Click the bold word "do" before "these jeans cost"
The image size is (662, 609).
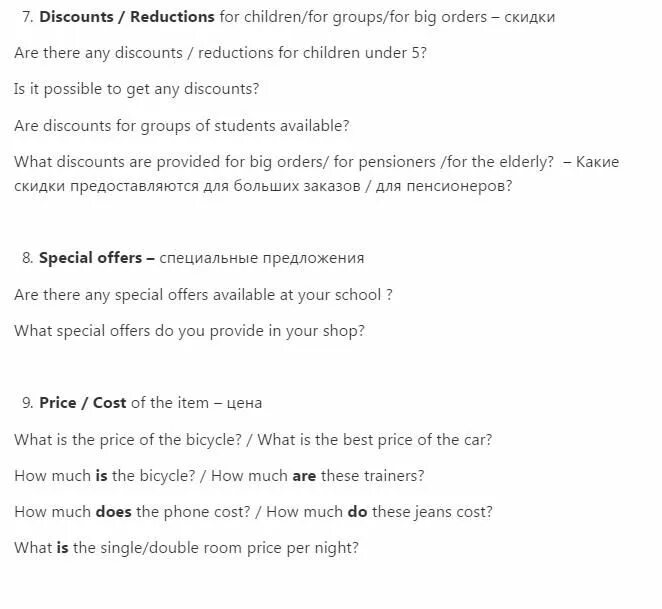tap(357, 512)
